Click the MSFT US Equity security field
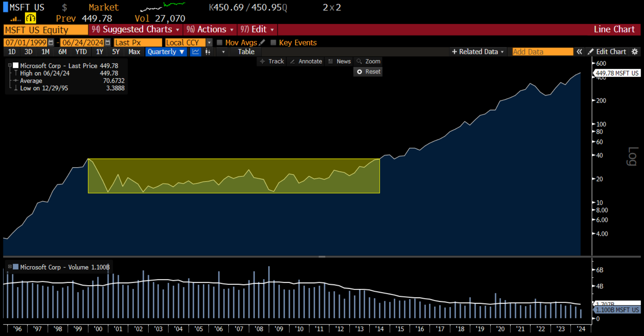644x336 pixels. point(46,30)
